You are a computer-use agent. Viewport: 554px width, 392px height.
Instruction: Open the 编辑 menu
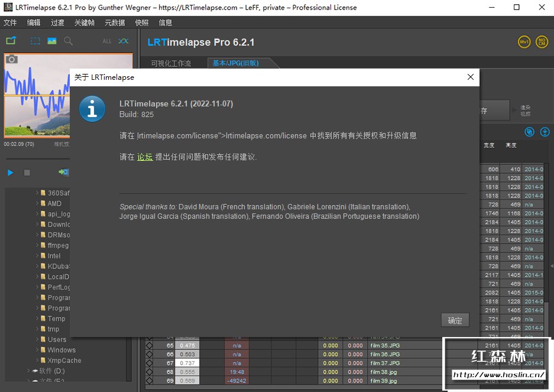coord(34,22)
